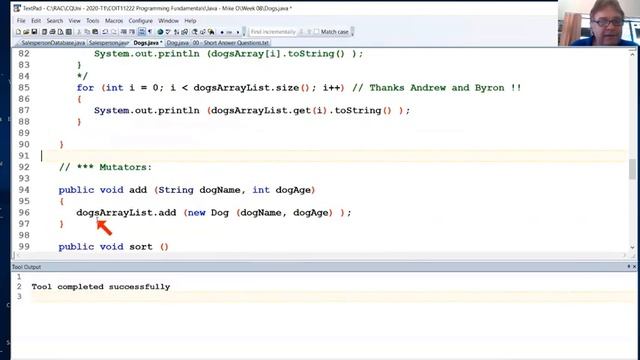Screen dimensions: 640x360
Task: Save the file using the floppy disk icon
Action: point(35,32)
